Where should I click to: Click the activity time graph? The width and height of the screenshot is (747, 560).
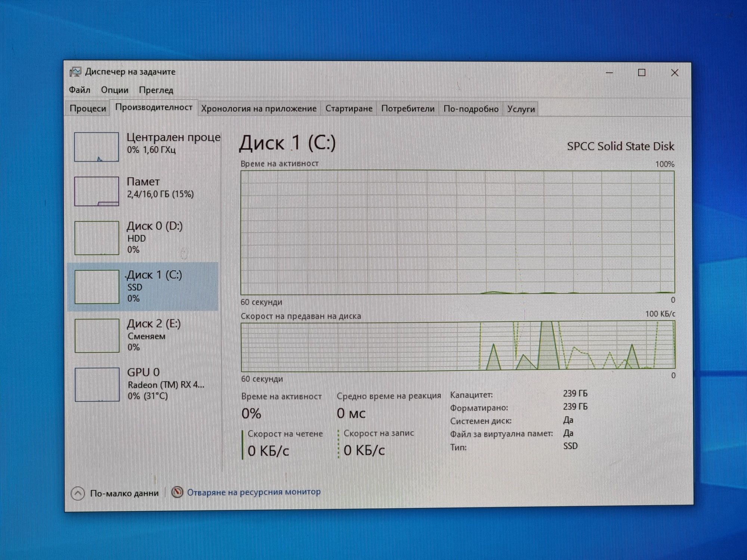tap(458, 232)
